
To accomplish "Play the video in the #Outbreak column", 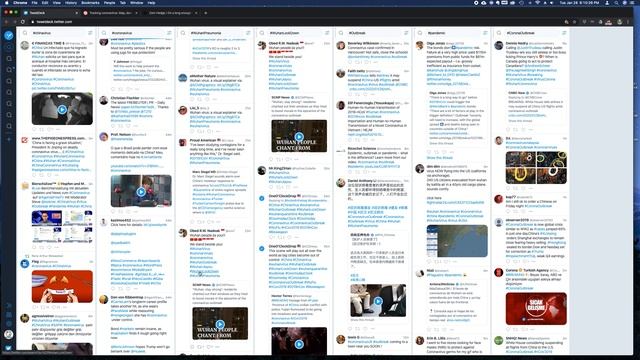I will (x=378, y=301).
